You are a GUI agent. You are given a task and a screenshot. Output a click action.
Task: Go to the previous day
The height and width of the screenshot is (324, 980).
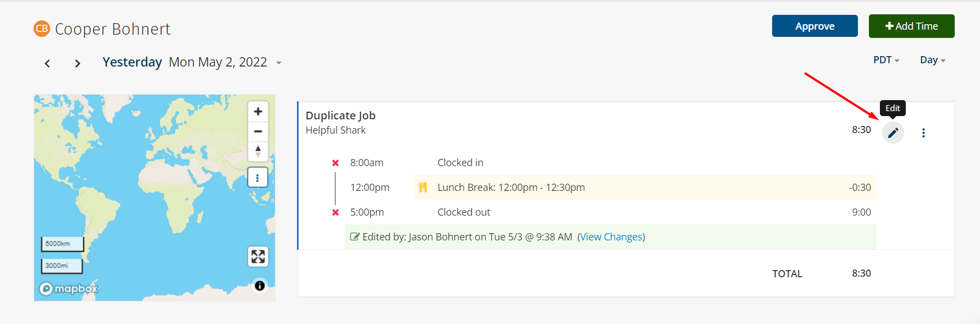47,63
